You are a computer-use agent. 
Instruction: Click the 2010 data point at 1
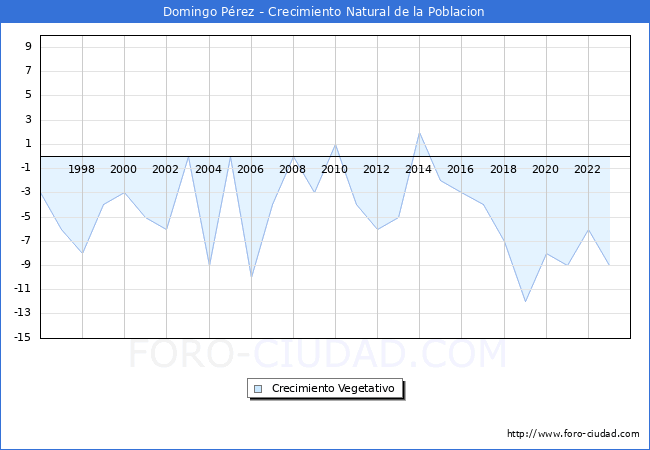(x=335, y=145)
